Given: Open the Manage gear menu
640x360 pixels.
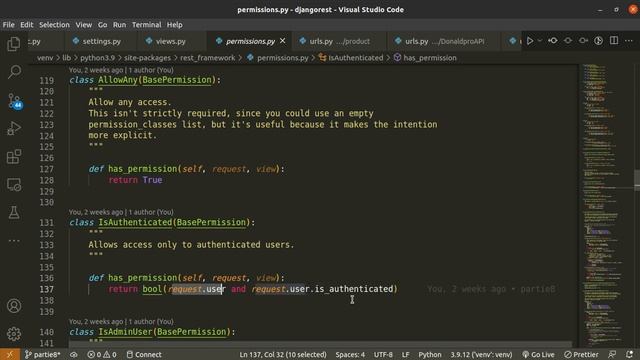Looking at the screenshot, I should click(14, 334).
